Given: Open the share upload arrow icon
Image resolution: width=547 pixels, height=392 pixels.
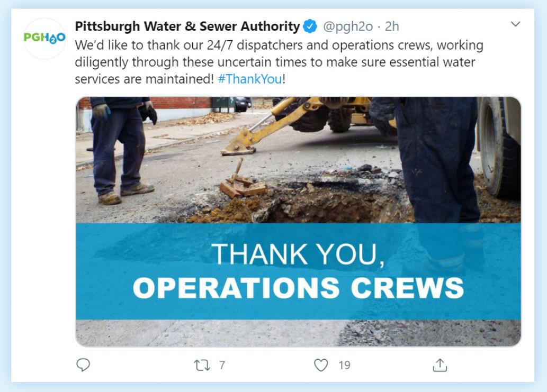Looking at the screenshot, I should 440,365.
